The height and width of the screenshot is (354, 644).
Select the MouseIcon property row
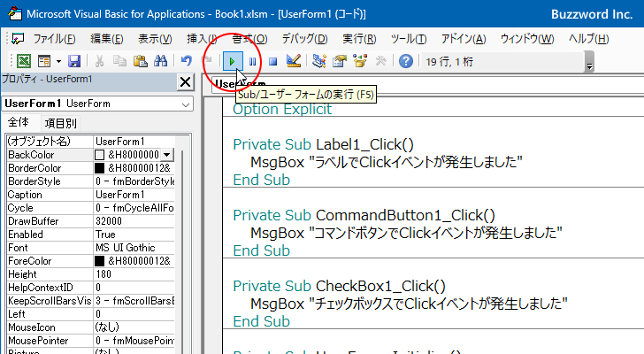(90, 327)
